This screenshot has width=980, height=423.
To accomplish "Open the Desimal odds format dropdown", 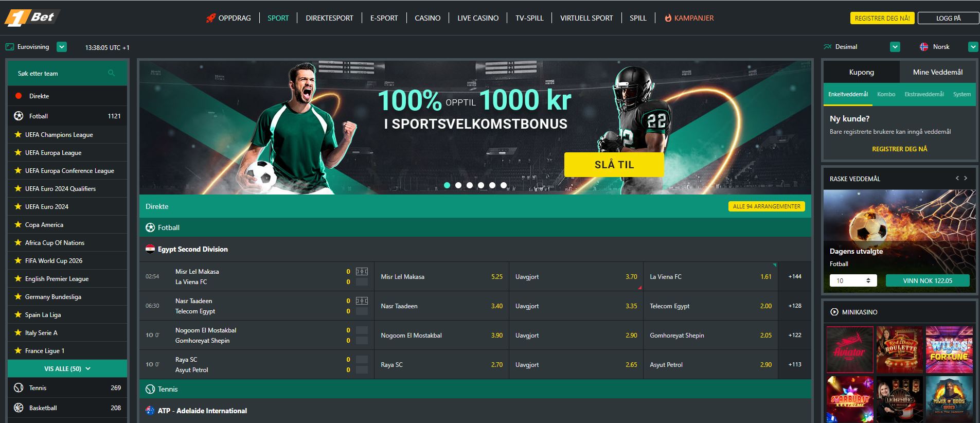I will (895, 47).
